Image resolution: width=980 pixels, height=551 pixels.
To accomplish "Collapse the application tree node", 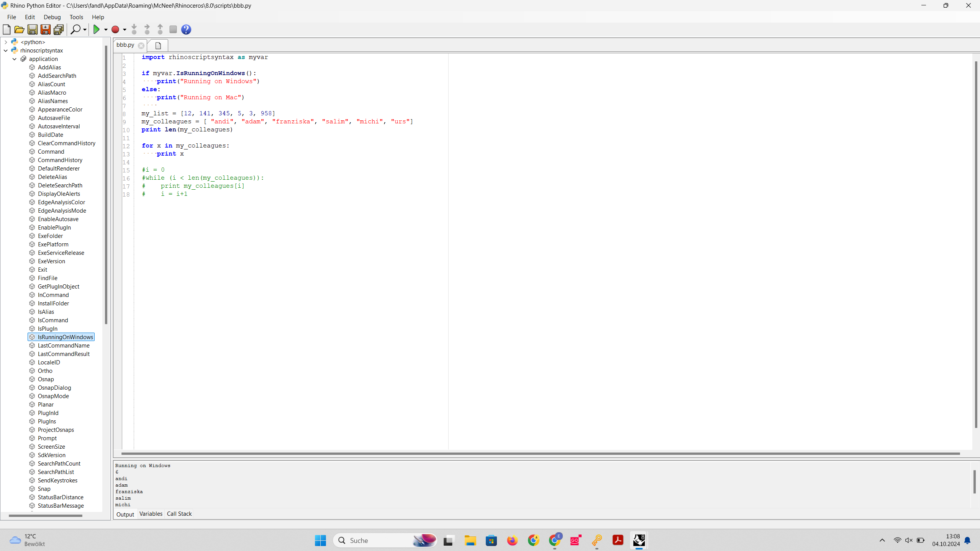I will pos(15,59).
